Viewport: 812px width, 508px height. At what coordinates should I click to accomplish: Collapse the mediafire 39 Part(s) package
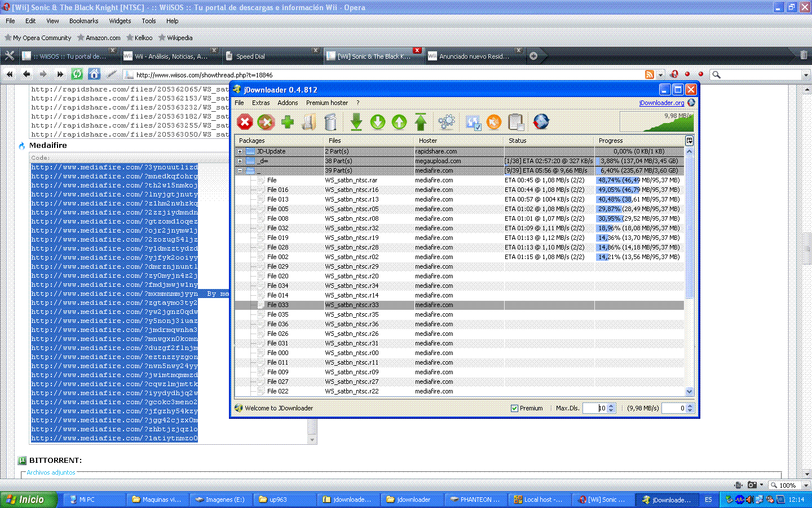tap(240, 170)
